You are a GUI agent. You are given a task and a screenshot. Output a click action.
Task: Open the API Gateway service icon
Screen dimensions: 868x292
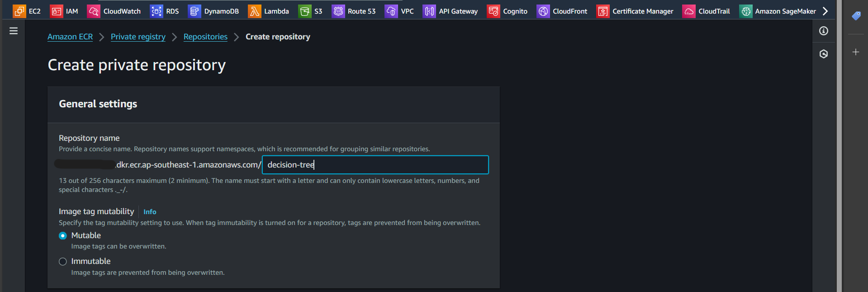tap(429, 11)
